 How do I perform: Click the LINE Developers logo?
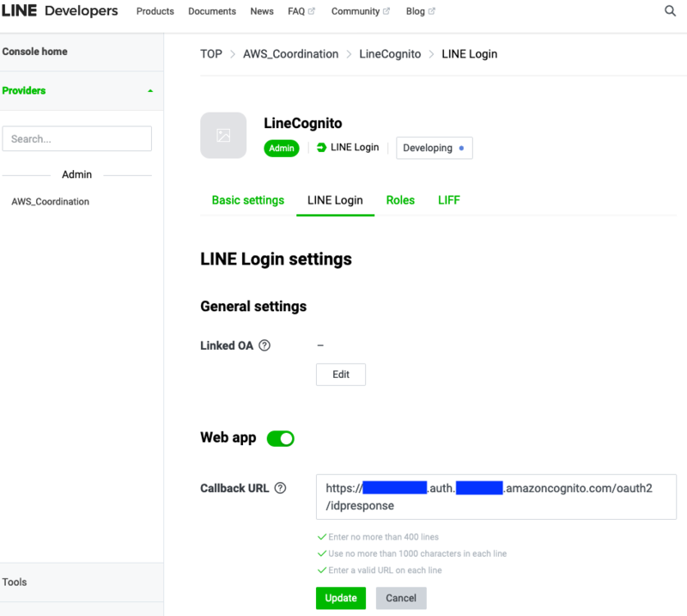click(x=59, y=11)
